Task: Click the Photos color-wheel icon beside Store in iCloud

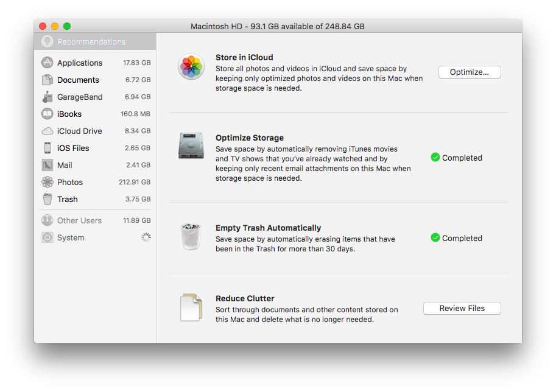Action: click(191, 68)
